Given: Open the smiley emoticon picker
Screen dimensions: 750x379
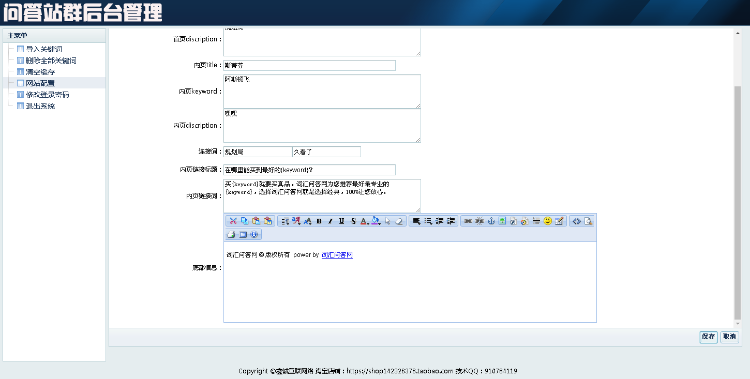Looking at the screenshot, I should [x=548, y=221].
